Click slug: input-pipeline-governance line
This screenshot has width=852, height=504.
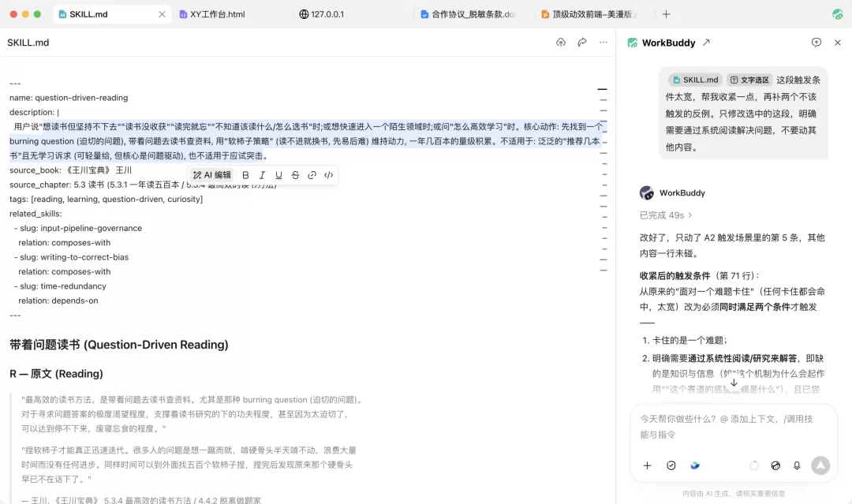(x=78, y=228)
